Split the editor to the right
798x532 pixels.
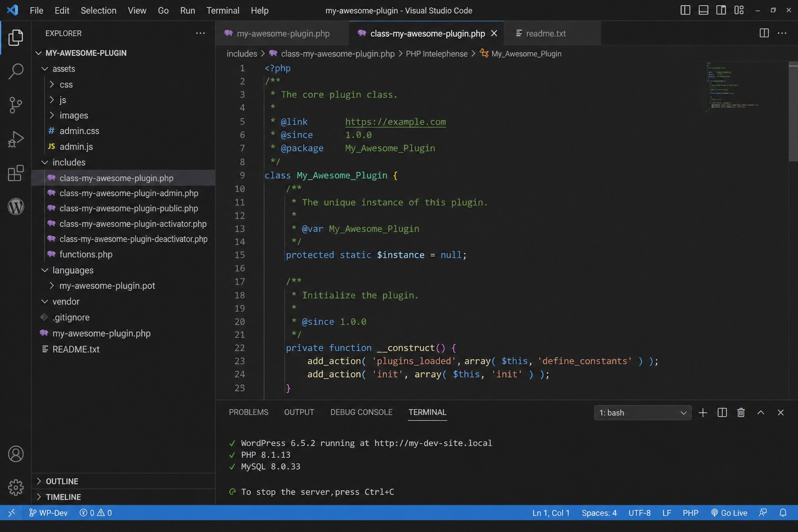coord(764,33)
